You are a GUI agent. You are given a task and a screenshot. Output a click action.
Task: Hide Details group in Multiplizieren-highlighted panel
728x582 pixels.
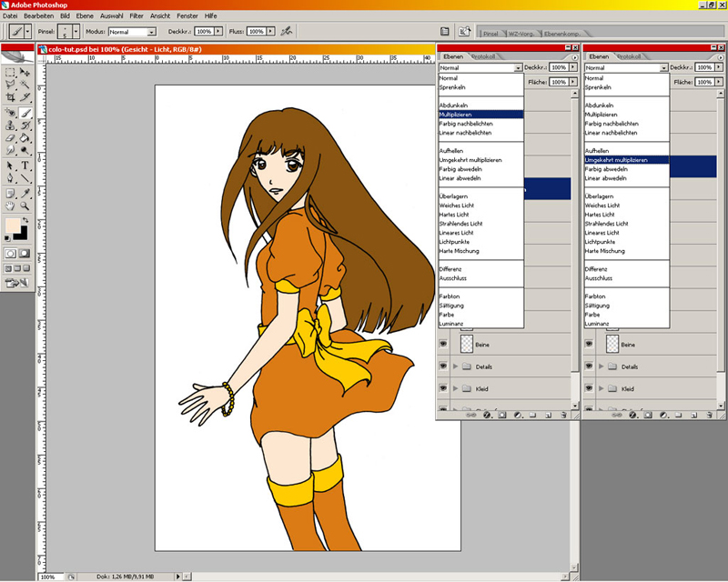(443, 366)
